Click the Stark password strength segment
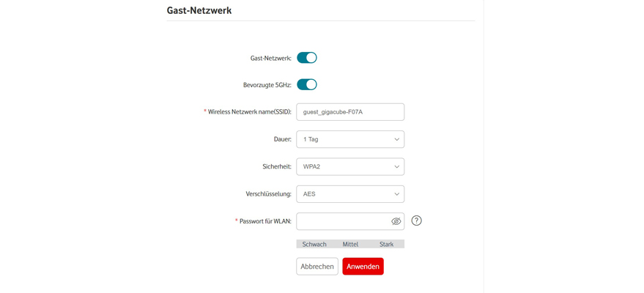 pyautogui.click(x=386, y=244)
